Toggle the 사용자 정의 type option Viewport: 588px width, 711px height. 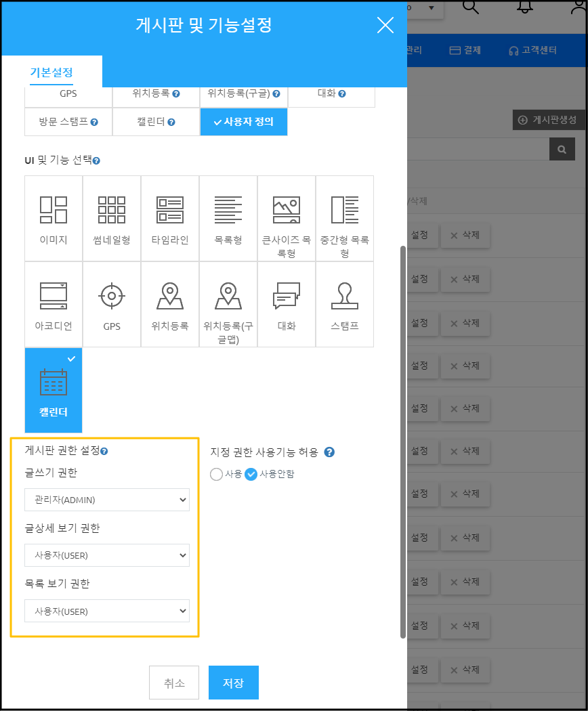tap(244, 123)
